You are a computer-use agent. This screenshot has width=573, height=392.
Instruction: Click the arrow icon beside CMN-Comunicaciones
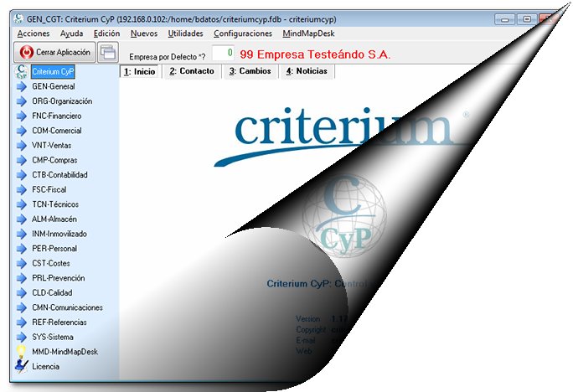click(22, 307)
